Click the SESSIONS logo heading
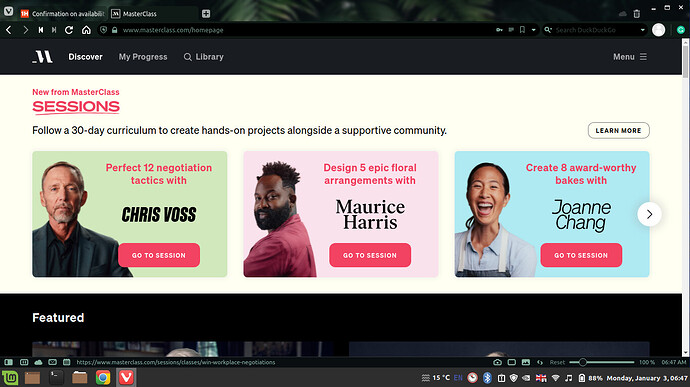690x387 pixels. [76, 107]
